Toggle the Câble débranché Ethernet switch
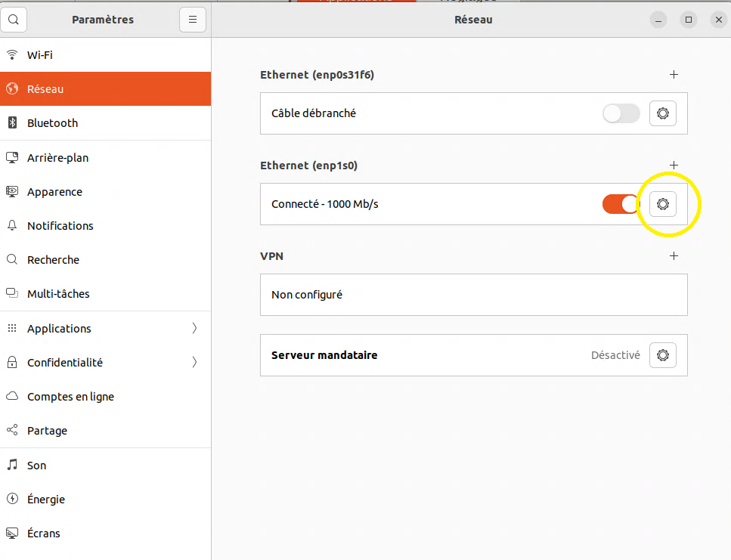 [621, 113]
